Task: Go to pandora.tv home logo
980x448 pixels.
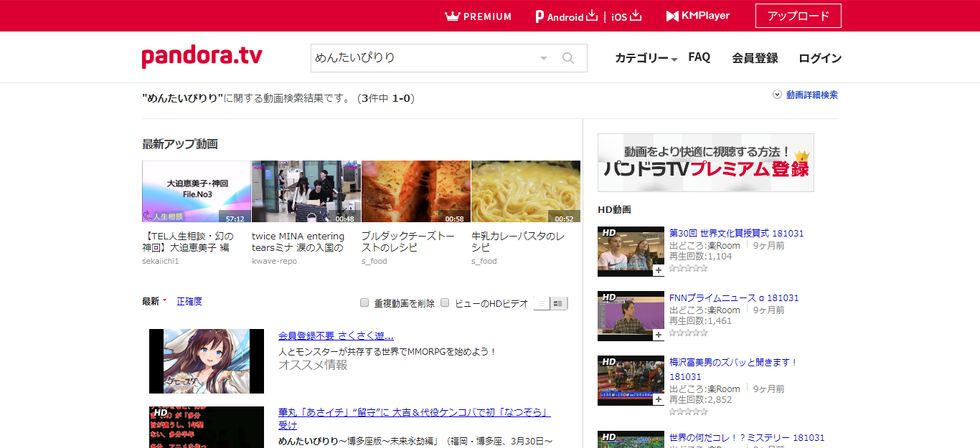Action: click(202, 57)
